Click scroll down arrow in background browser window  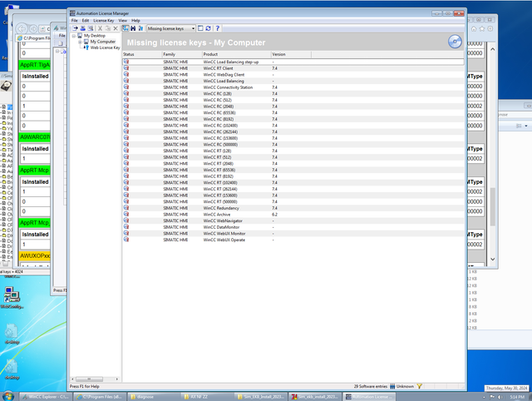(493, 259)
